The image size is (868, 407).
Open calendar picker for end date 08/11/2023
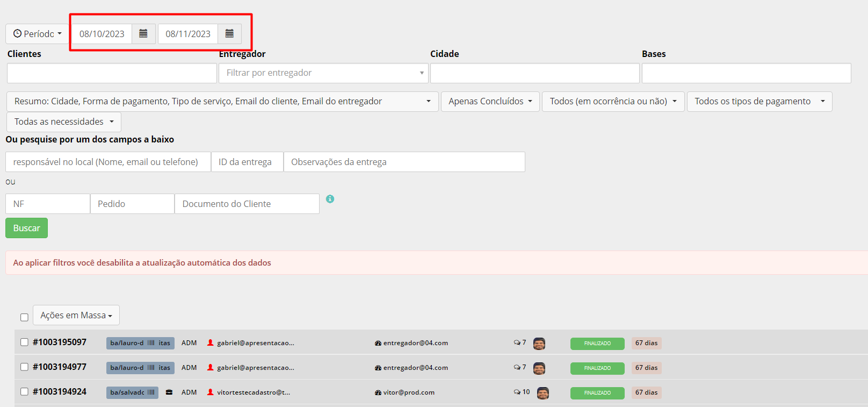coord(229,34)
